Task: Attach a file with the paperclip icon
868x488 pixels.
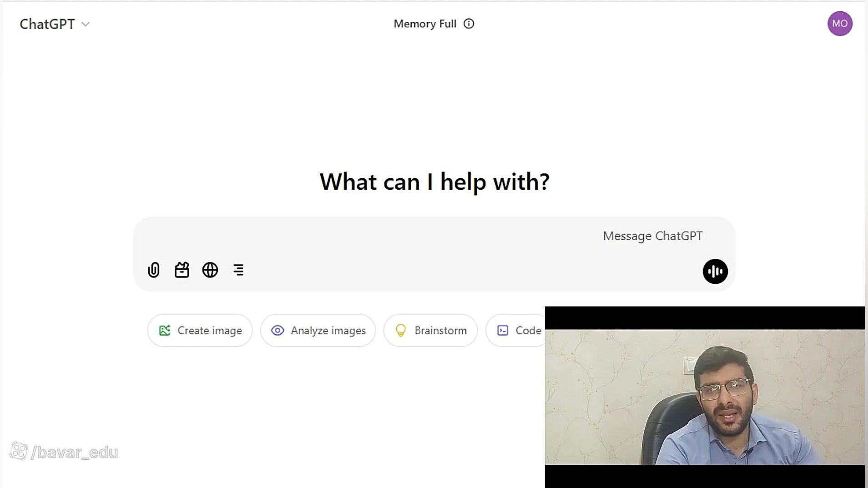Action: tap(154, 270)
